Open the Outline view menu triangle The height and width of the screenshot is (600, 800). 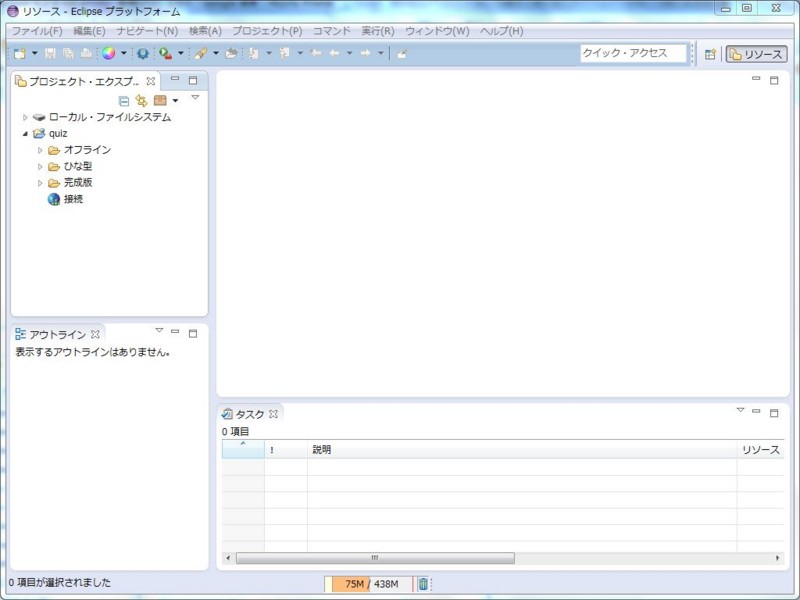pyautogui.click(x=159, y=330)
